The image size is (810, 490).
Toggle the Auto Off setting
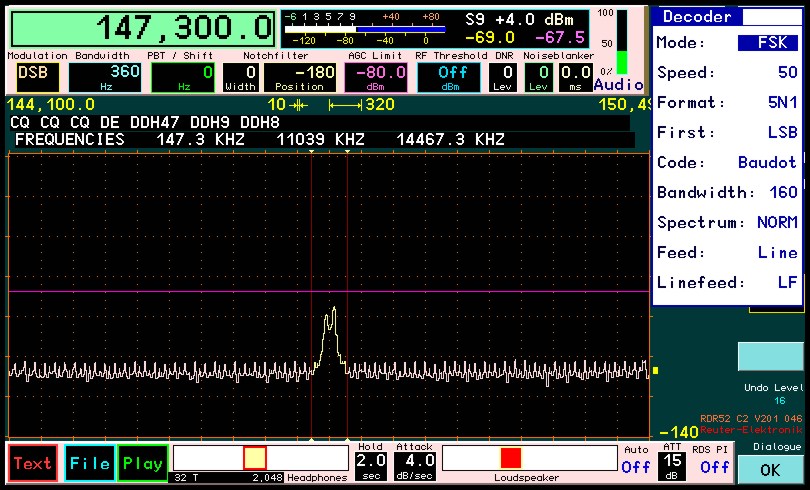(635, 467)
